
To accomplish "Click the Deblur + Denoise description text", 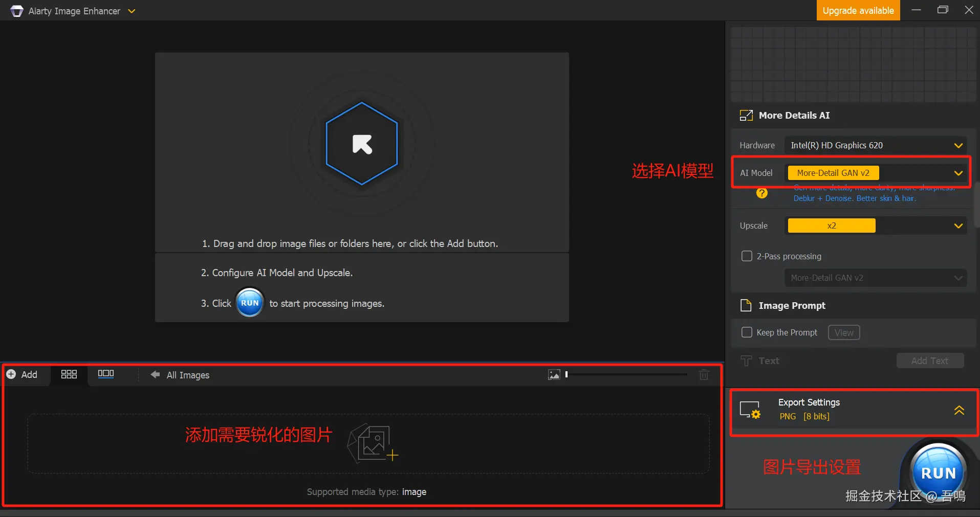I will click(x=855, y=198).
